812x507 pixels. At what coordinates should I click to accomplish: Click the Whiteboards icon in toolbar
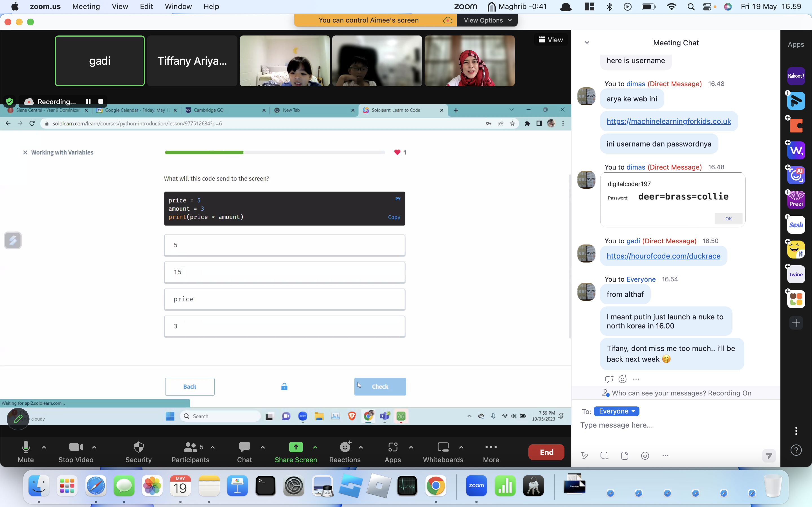coord(443,452)
